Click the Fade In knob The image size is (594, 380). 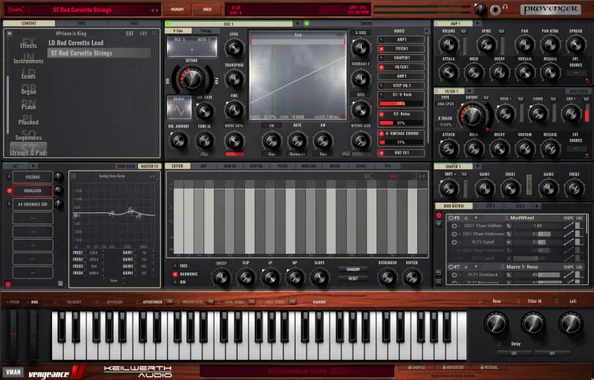pos(205,141)
